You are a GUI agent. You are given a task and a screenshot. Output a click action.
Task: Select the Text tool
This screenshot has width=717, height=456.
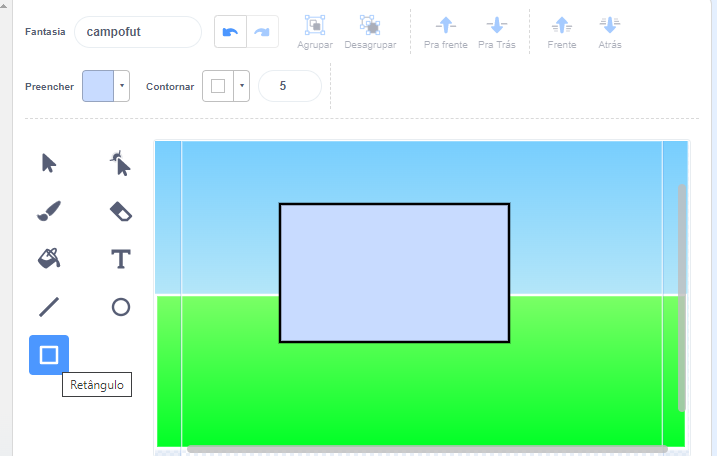tap(121, 259)
